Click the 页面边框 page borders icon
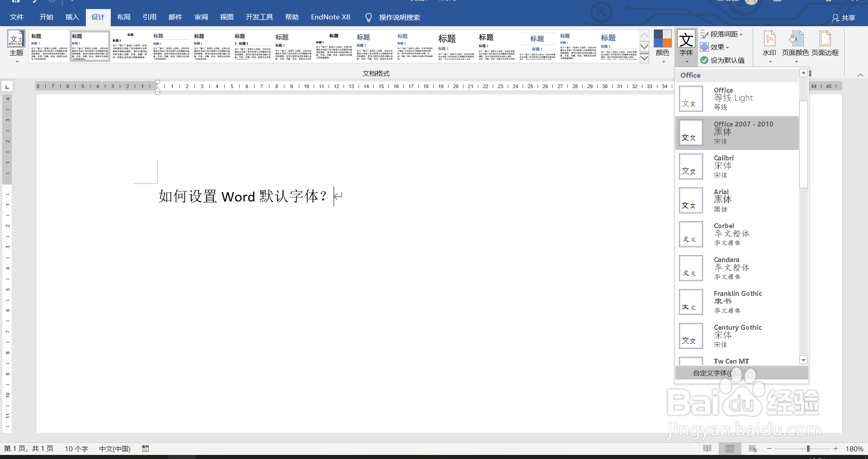Screen dimensions: 868x459 pos(825,39)
